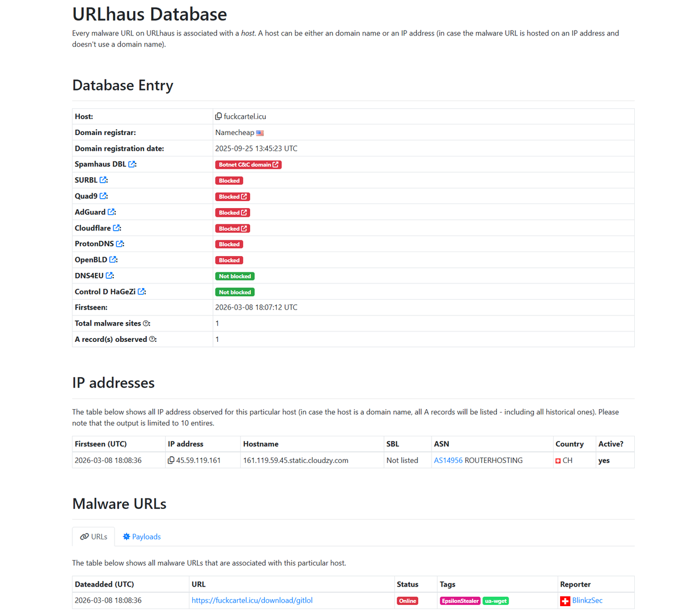Click Not blocked badge in Control D row
The height and width of the screenshot is (616, 695).
coord(235,292)
